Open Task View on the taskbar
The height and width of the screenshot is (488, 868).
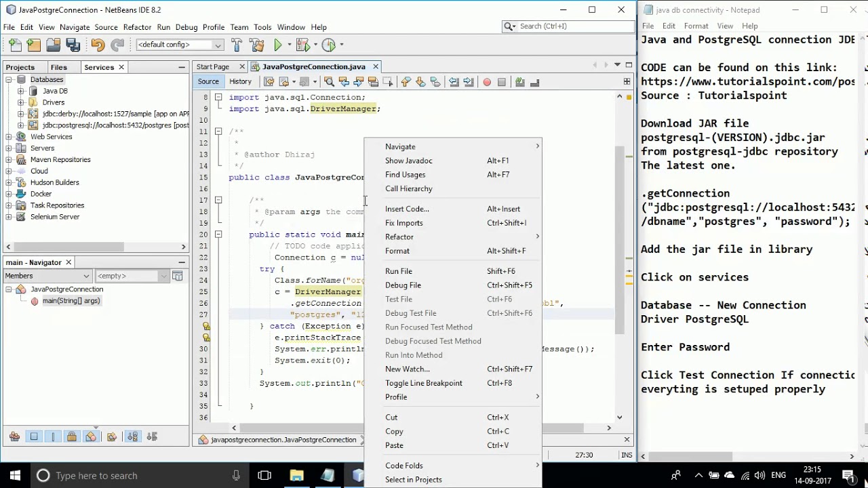[x=264, y=476]
